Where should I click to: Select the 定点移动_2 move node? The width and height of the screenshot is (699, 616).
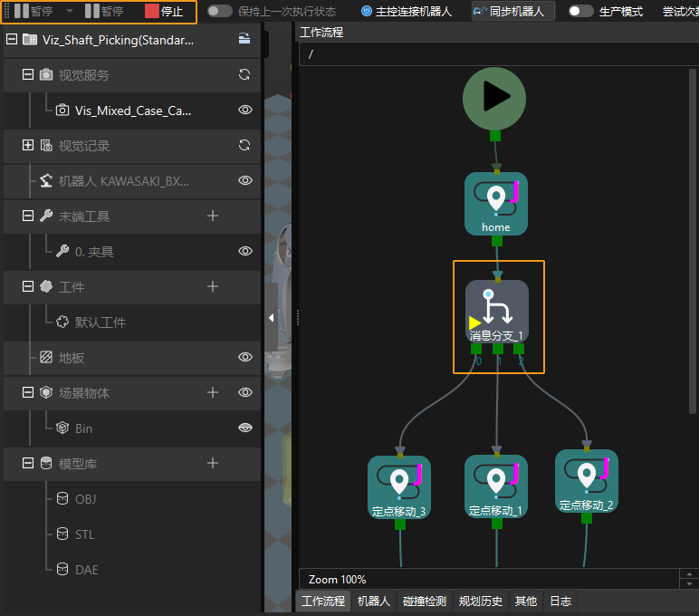(587, 481)
